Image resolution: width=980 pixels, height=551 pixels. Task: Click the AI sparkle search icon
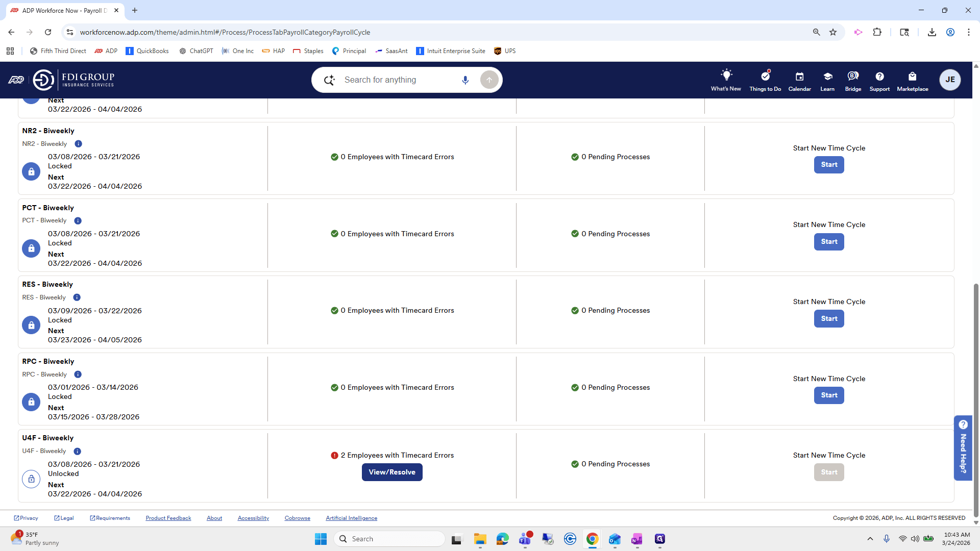tap(330, 80)
